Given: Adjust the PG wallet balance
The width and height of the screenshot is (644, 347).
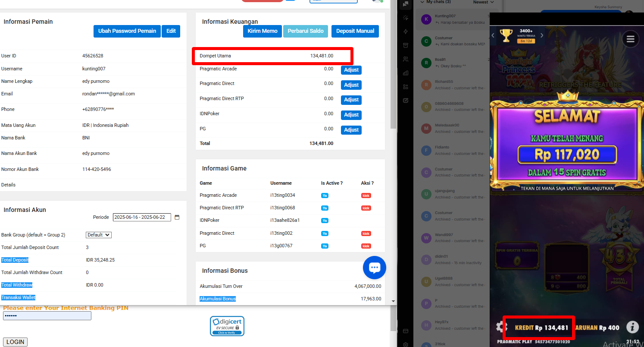Looking at the screenshot, I should [x=351, y=130].
